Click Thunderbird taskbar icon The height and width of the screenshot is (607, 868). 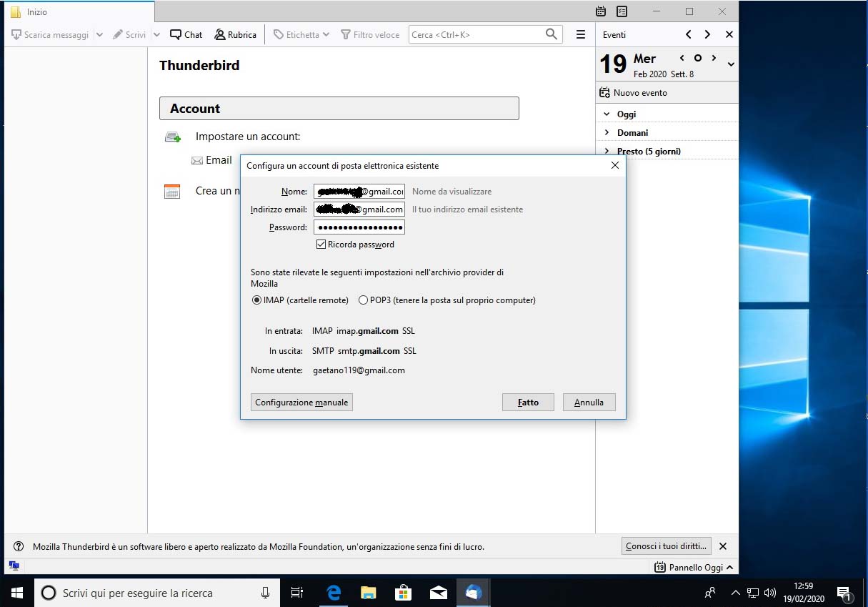pyautogui.click(x=474, y=593)
